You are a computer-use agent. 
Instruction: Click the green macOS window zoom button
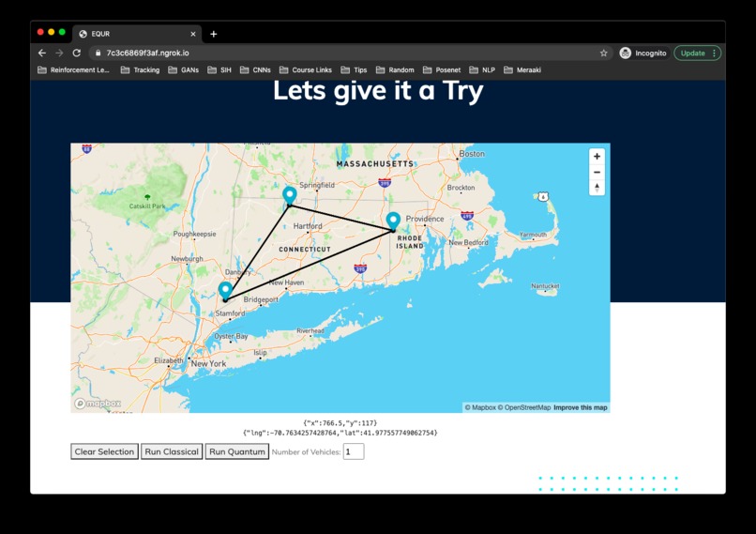pos(62,32)
